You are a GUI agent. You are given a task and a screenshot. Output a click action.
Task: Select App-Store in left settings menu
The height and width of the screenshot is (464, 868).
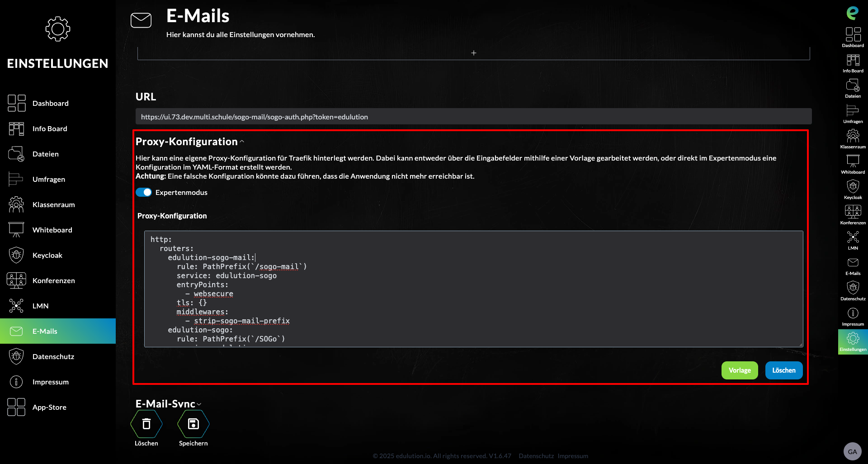(49, 407)
